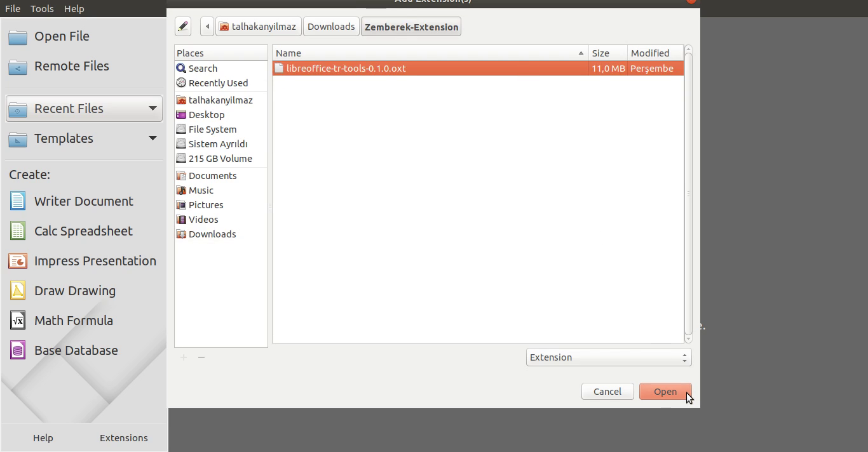Expand the Templates dropdown arrow
Viewport: 868px width, 452px height.
coord(153,138)
